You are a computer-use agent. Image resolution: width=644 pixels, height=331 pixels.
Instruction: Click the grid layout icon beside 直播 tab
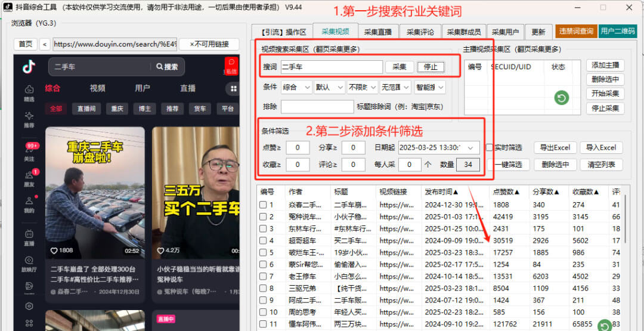pyautogui.click(x=233, y=89)
